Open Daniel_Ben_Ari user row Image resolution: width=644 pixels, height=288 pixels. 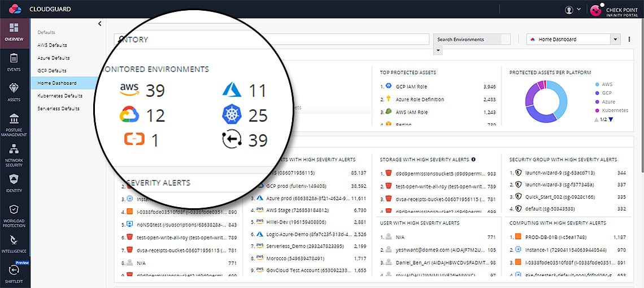click(438, 262)
